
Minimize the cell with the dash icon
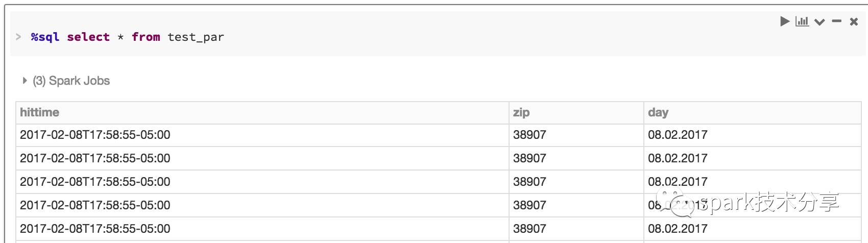pyautogui.click(x=836, y=21)
